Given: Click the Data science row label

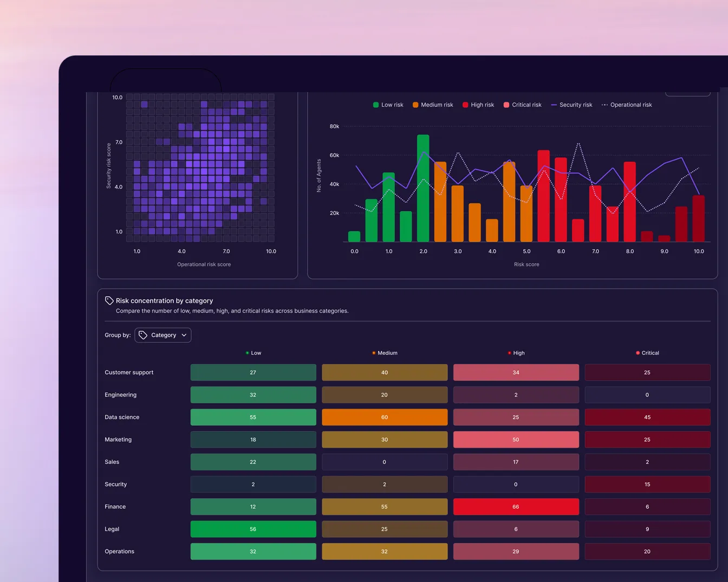Looking at the screenshot, I should pyautogui.click(x=122, y=417).
